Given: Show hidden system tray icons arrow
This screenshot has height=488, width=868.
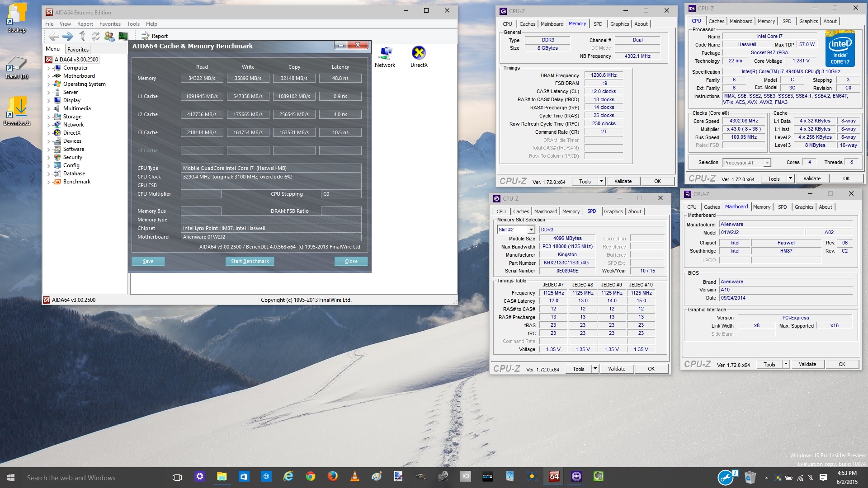Looking at the screenshot, I should tap(766, 478).
